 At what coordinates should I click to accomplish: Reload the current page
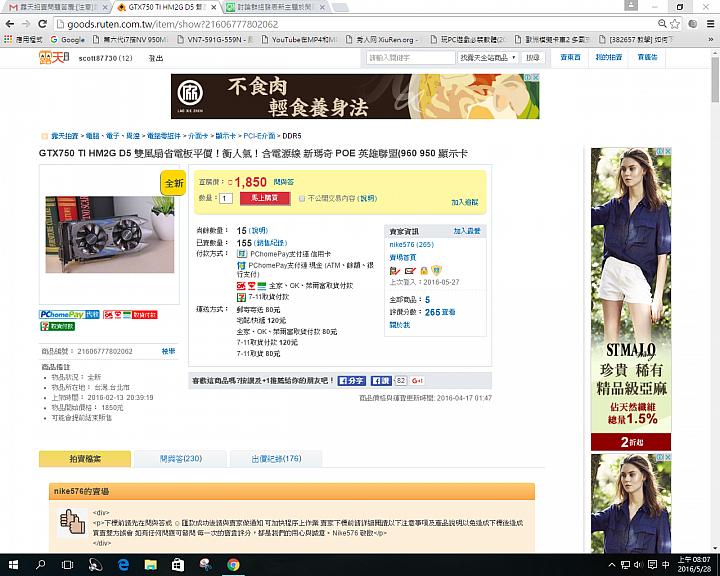(42, 24)
